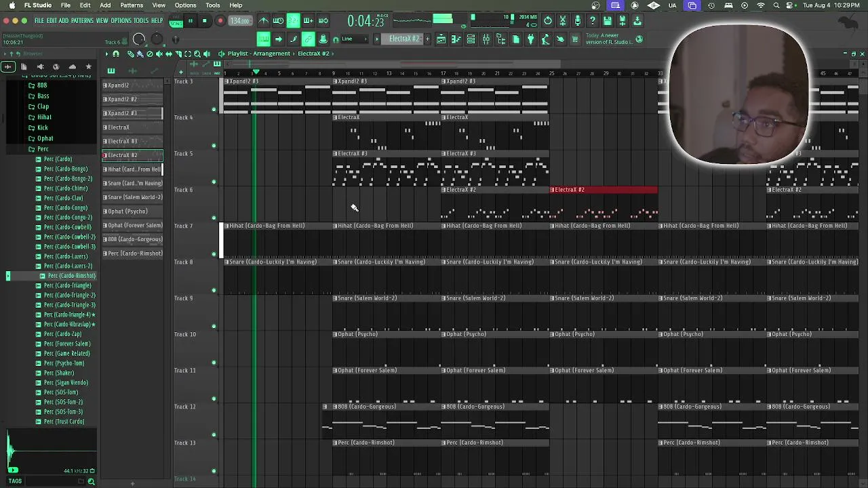Click the 134 tempo field

pyautogui.click(x=240, y=21)
